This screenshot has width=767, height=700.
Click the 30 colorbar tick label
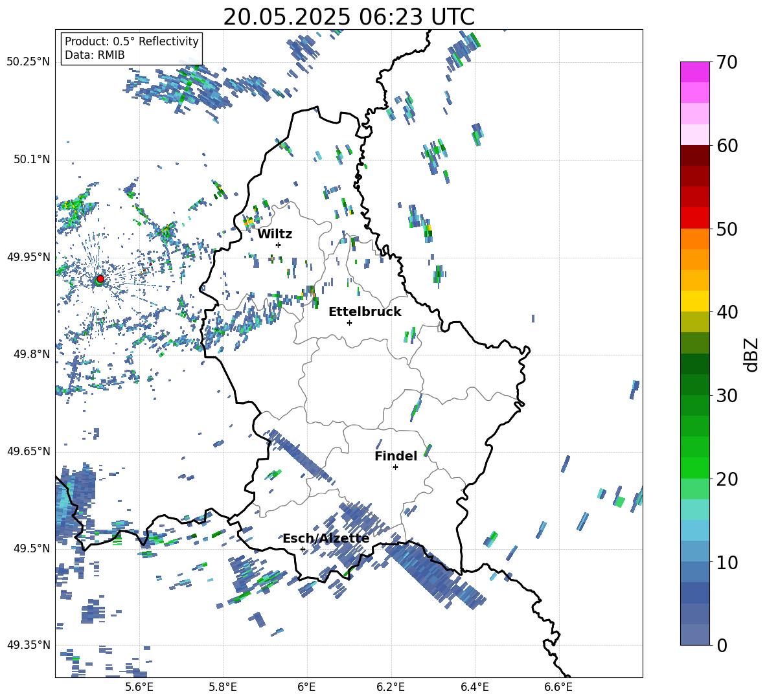pyautogui.click(x=727, y=396)
